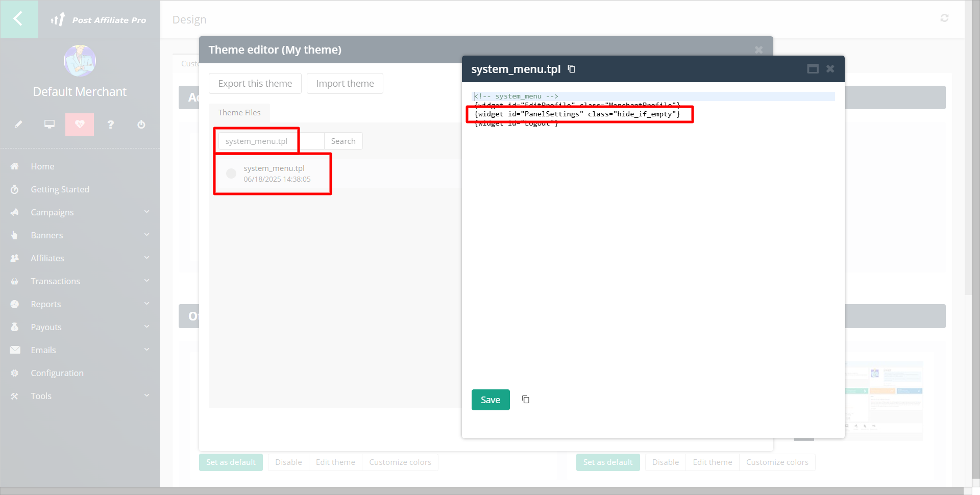Click the left Edit theme button
Image resolution: width=980 pixels, height=495 pixels.
(335, 462)
